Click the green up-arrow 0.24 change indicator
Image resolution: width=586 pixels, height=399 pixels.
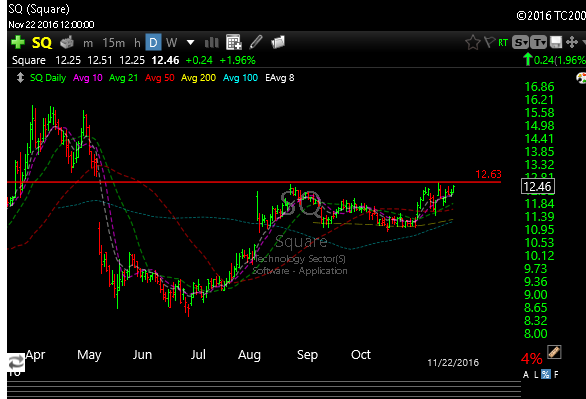click(554, 60)
